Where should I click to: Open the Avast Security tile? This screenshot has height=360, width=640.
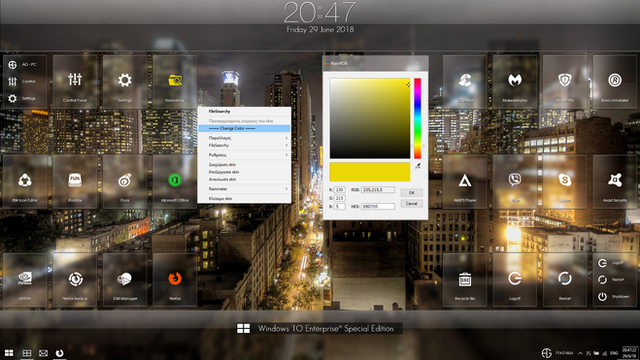(x=615, y=182)
